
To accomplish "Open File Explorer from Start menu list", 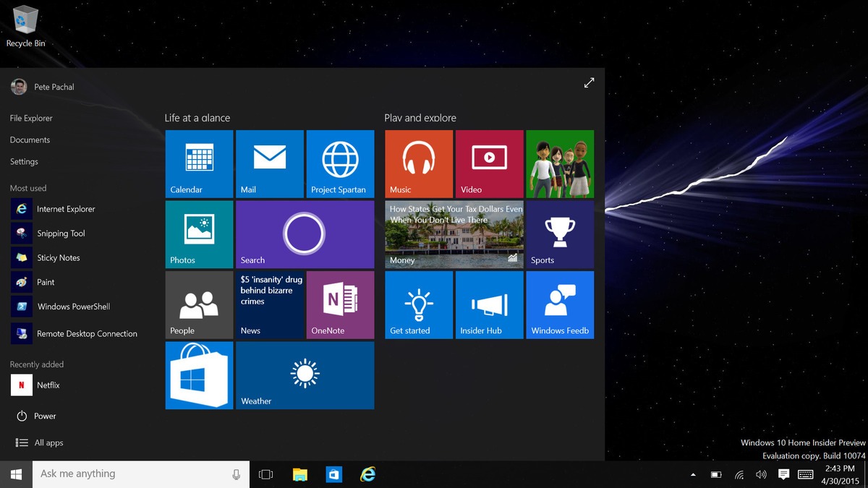I will (31, 118).
